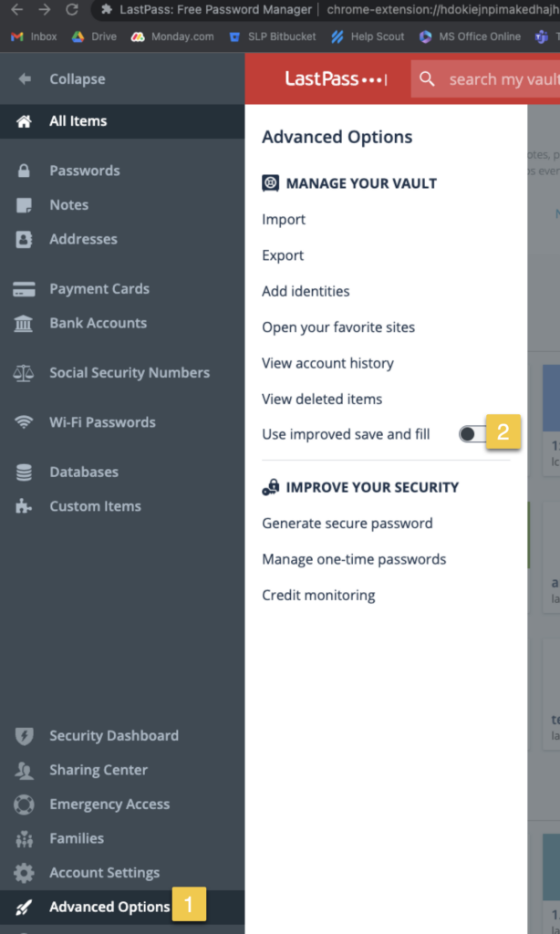This screenshot has width=560, height=934.
Task: Click the browser reload icon
Action: click(x=72, y=10)
